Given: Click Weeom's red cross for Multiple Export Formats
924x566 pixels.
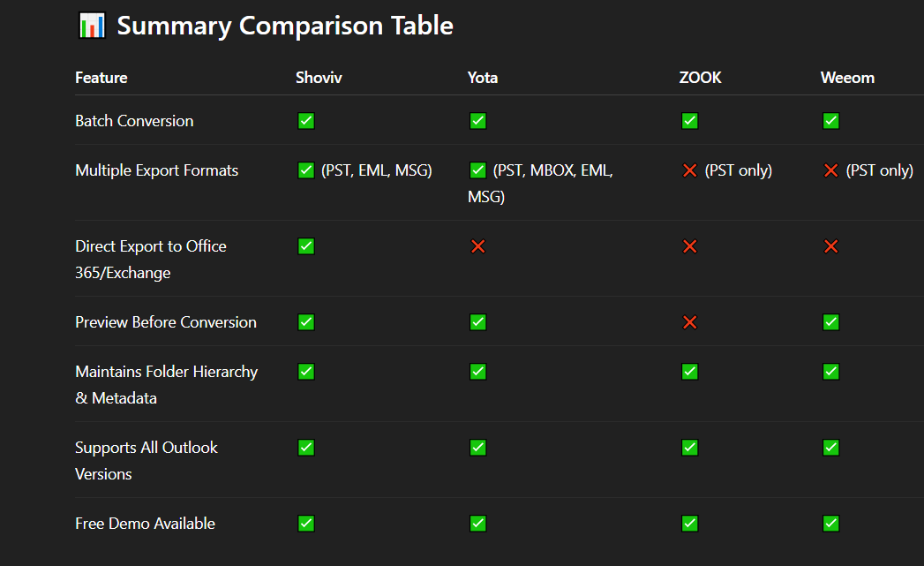Looking at the screenshot, I should (x=830, y=170).
